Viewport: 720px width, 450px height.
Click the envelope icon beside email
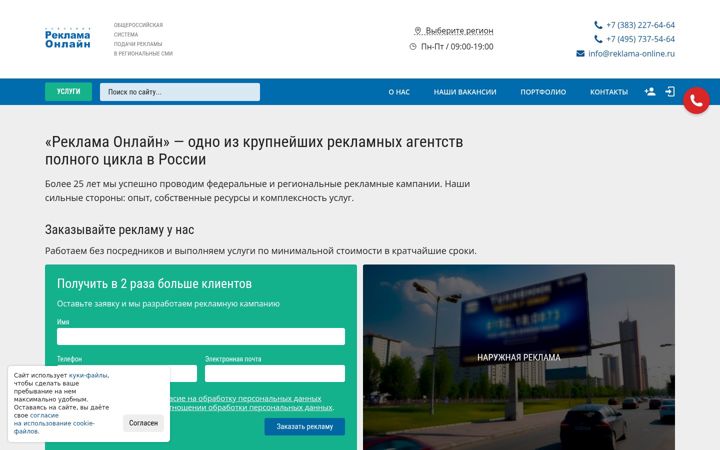580,53
